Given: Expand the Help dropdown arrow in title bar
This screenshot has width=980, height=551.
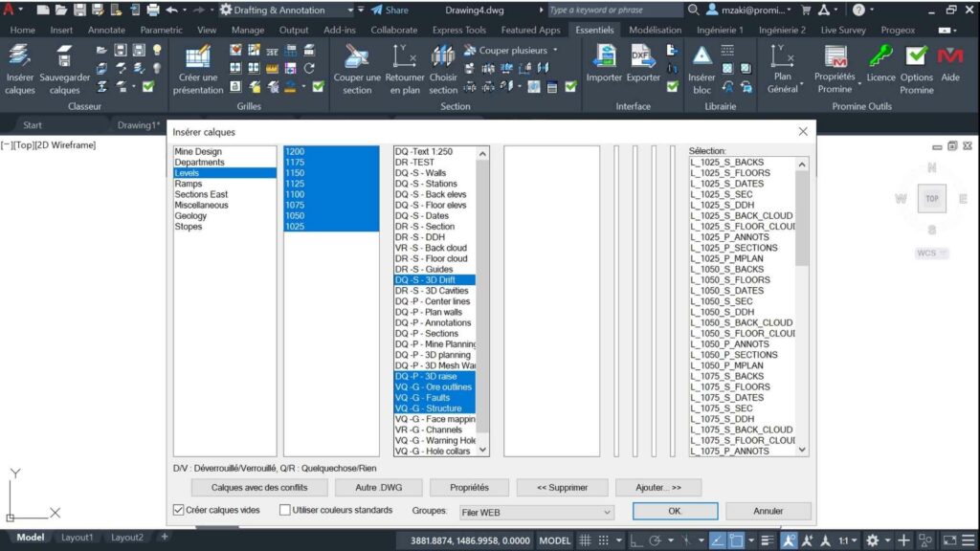Looking at the screenshot, I should point(871,10).
